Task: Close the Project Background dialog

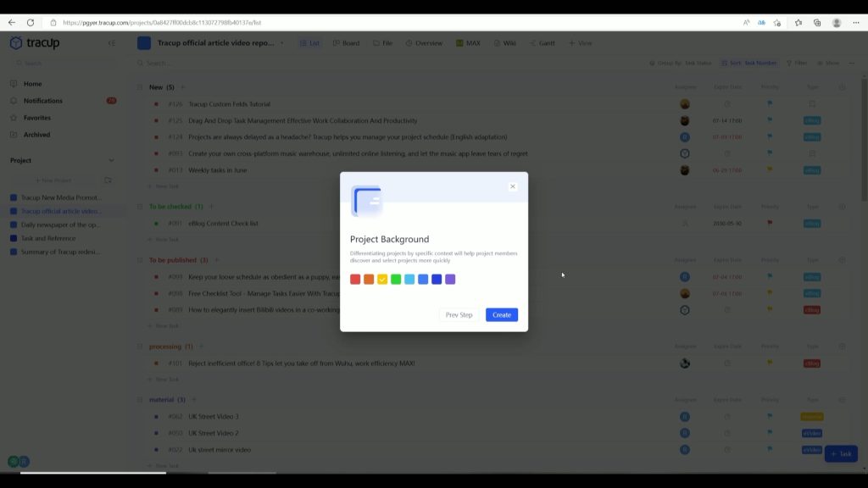Action: 512,186
